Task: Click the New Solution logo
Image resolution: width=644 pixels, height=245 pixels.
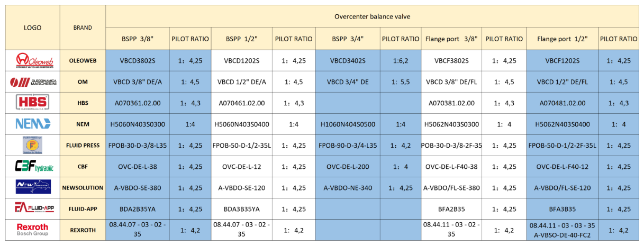Action: click(32, 187)
